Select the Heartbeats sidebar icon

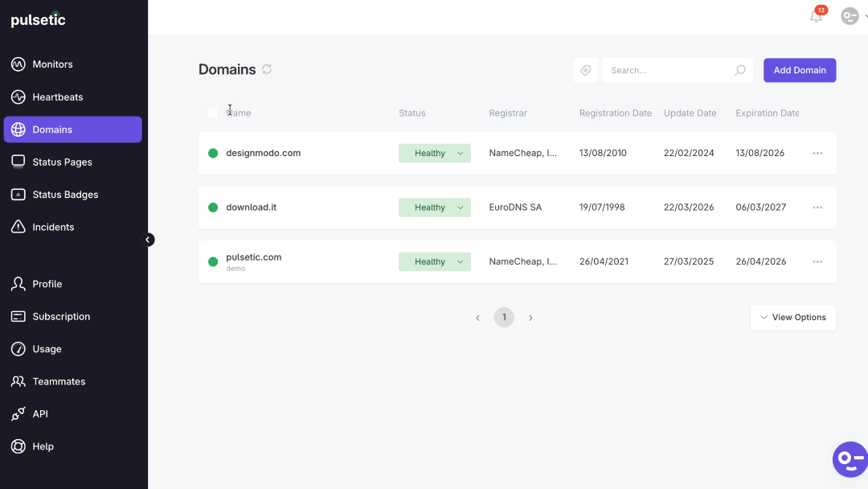tap(18, 97)
